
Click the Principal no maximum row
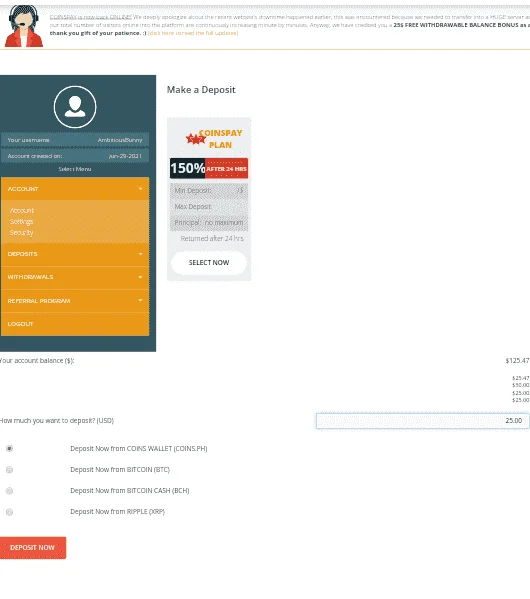[x=209, y=222]
